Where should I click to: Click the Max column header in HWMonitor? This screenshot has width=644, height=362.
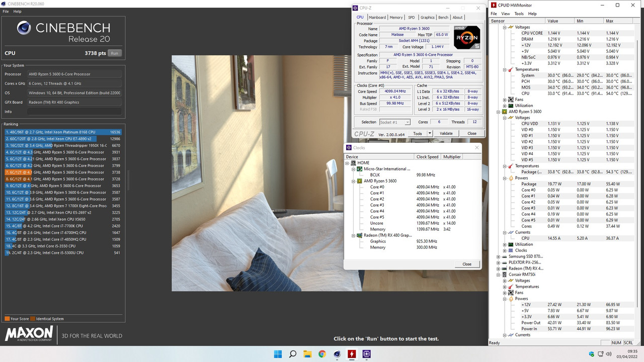(x=618, y=21)
